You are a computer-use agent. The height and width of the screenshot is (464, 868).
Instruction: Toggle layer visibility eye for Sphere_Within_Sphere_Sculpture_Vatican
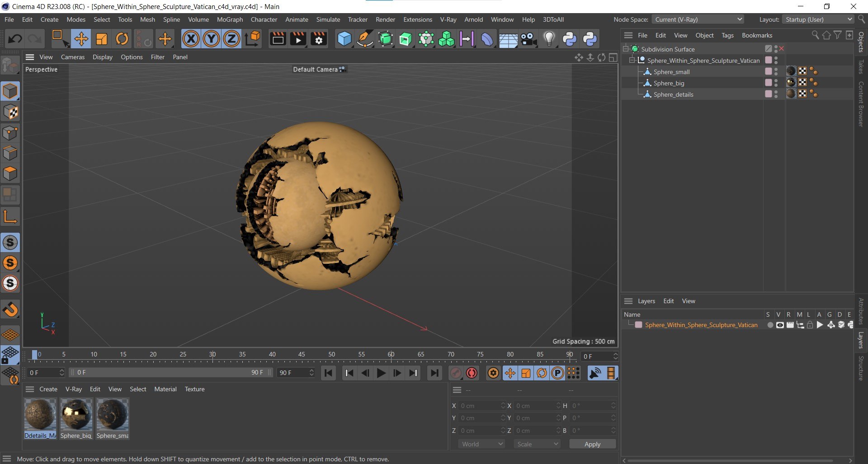[x=780, y=325]
